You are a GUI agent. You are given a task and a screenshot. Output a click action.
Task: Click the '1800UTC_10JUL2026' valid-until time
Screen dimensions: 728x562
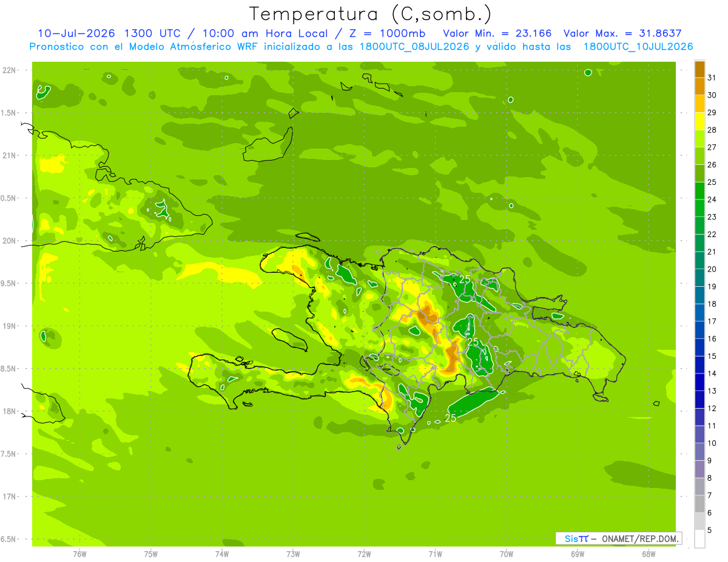click(x=638, y=47)
